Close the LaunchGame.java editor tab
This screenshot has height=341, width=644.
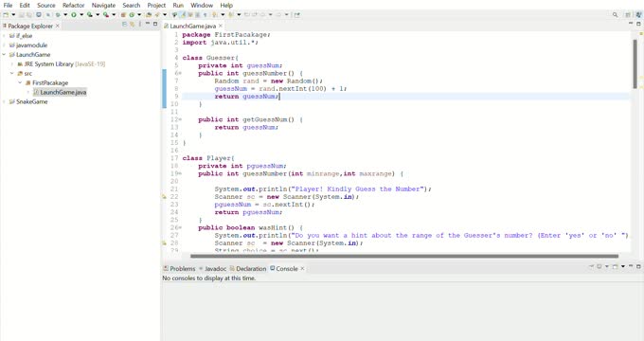pyautogui.click(x=221, y=26)
